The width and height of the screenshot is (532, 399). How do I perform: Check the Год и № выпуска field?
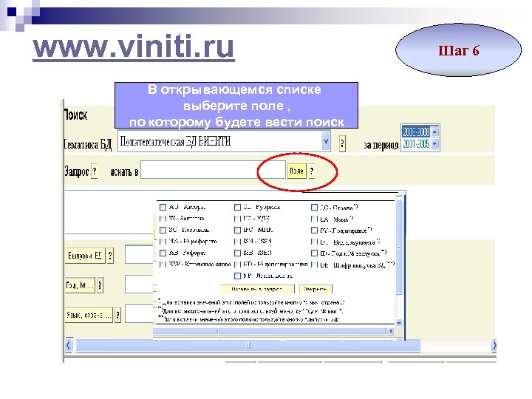pyautogui.click(x=314, y=253)
